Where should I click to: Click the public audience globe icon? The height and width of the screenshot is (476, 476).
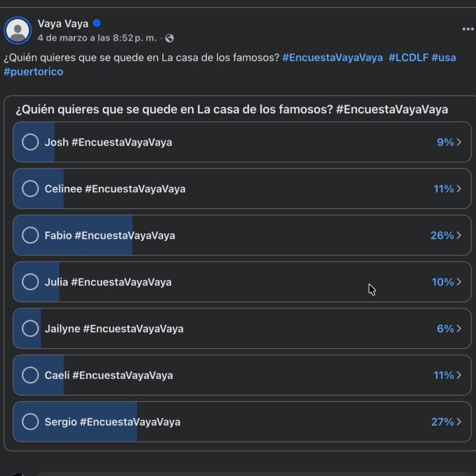tap(170, 38)
